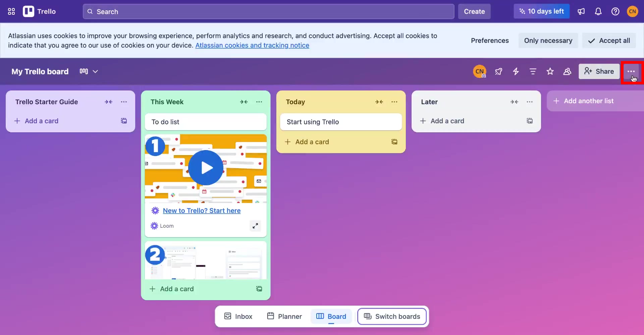644x335 pixels.
Task: Open the notifications bell
Action: (x=598, y=11)
